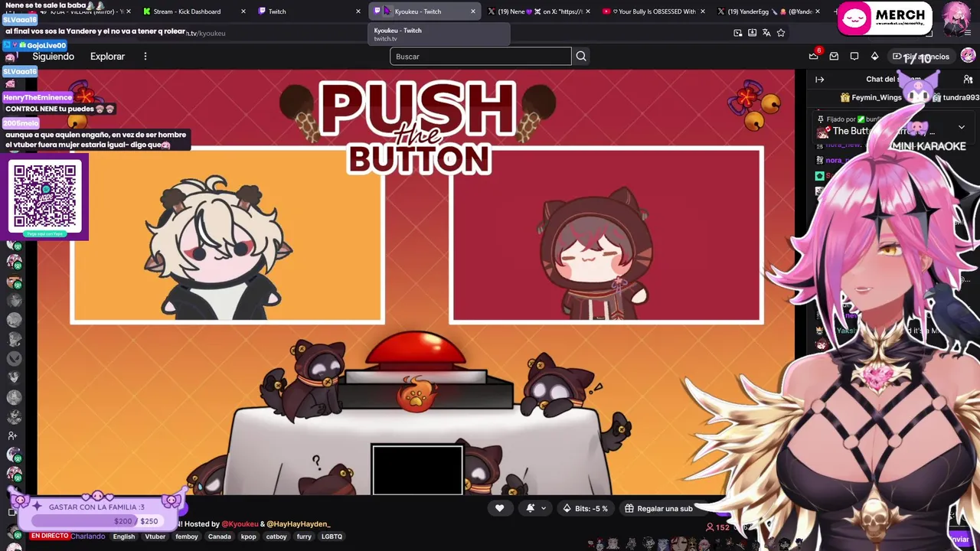980x551 pixels.
Task: Click the Vtuber tag
Action: [155, 536]
